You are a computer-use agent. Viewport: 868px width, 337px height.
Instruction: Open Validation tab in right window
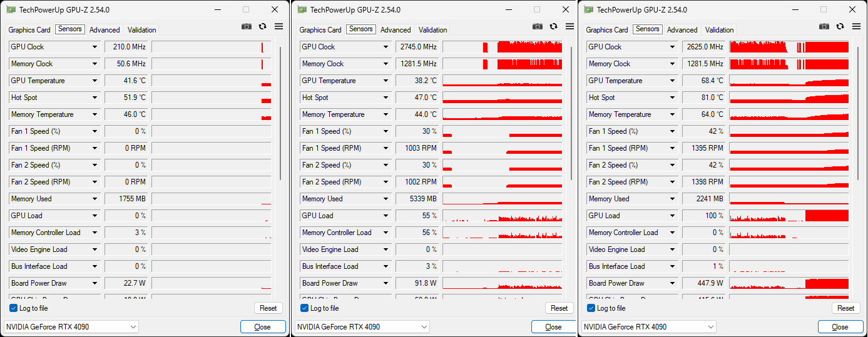pos(720,30)
